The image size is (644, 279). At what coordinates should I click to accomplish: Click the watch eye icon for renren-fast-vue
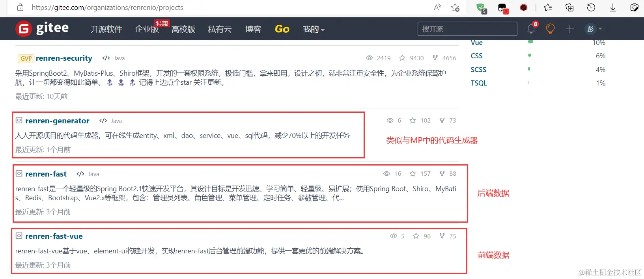(393, 236)
